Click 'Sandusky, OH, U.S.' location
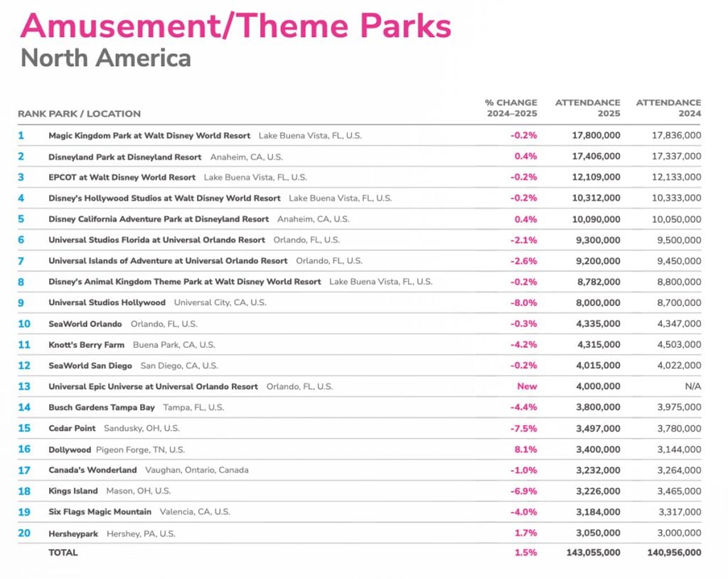Image resolution: width=728 pixels, height=579 pixels. click(141, 428)
